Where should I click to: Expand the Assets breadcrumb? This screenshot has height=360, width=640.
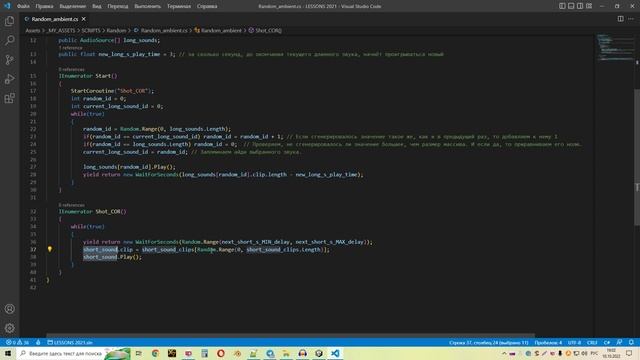pos(33,30)
